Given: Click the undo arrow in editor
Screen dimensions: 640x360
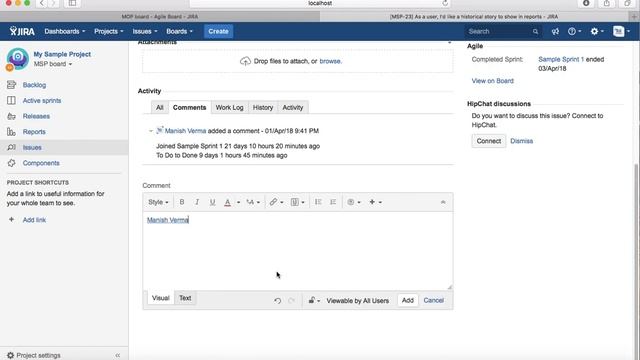Looking at the screenshot, I should point(278,301).
